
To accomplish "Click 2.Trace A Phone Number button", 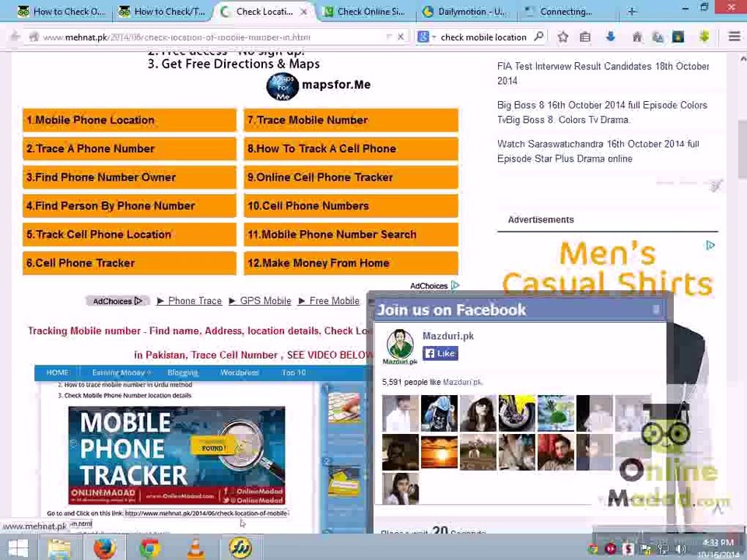I will click(129, 149).
